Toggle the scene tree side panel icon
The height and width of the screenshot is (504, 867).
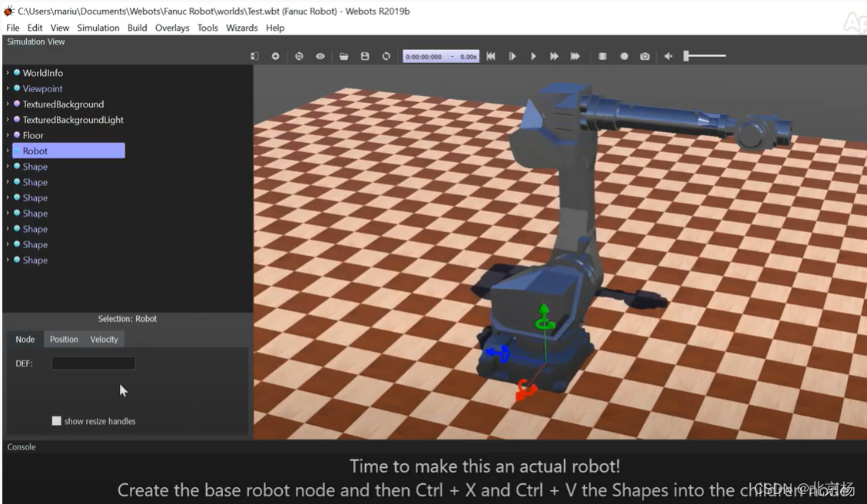pyautogui.click(x=254, y=56)
